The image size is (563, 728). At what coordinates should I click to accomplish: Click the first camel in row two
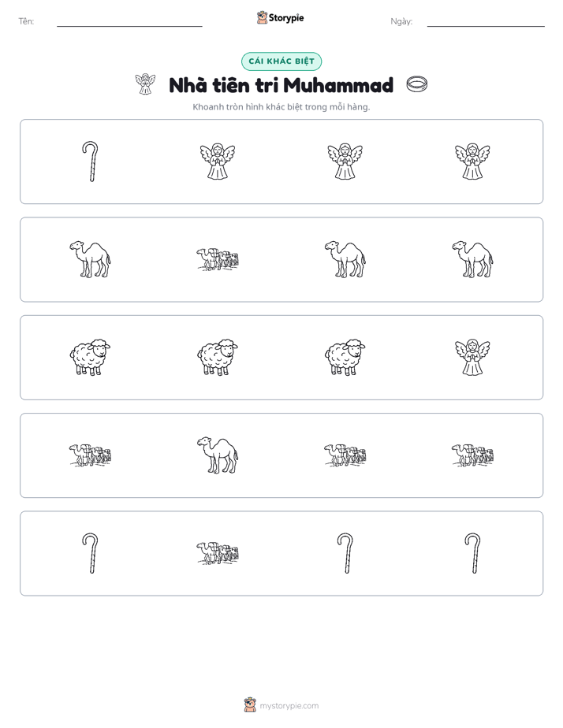click(x=90, y=259)
